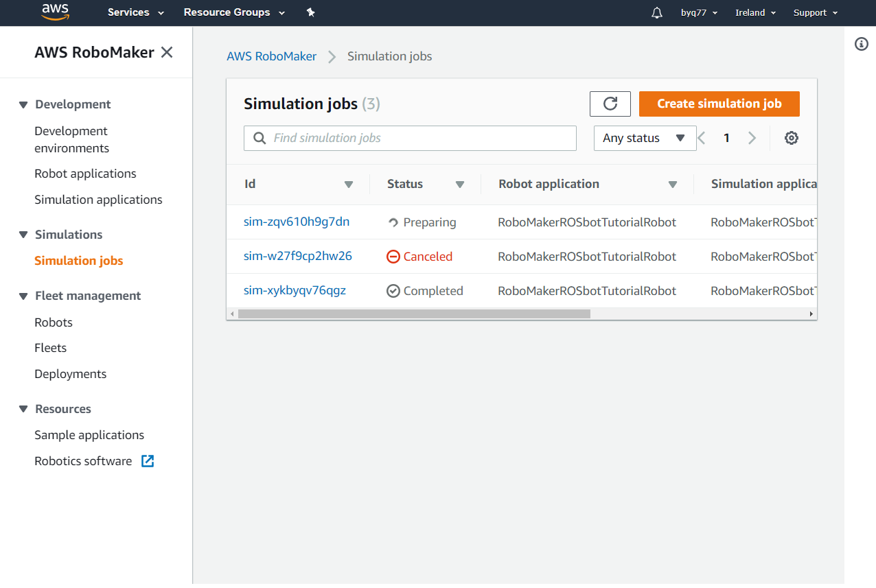Collapse the Development section
This screenshot has height=588, width=876.
pyautogui.click(x=23, y=105)
